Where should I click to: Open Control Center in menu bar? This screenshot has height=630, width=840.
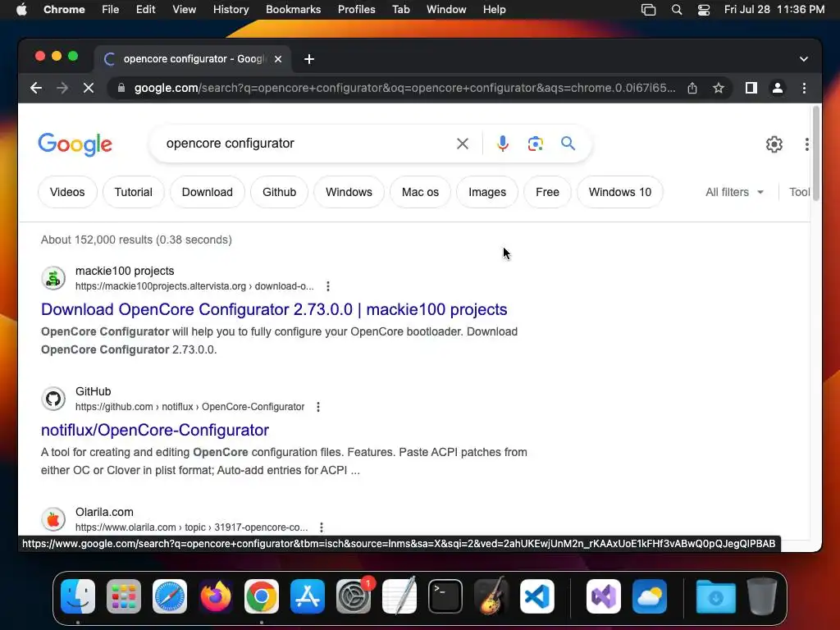pos(703,10)
